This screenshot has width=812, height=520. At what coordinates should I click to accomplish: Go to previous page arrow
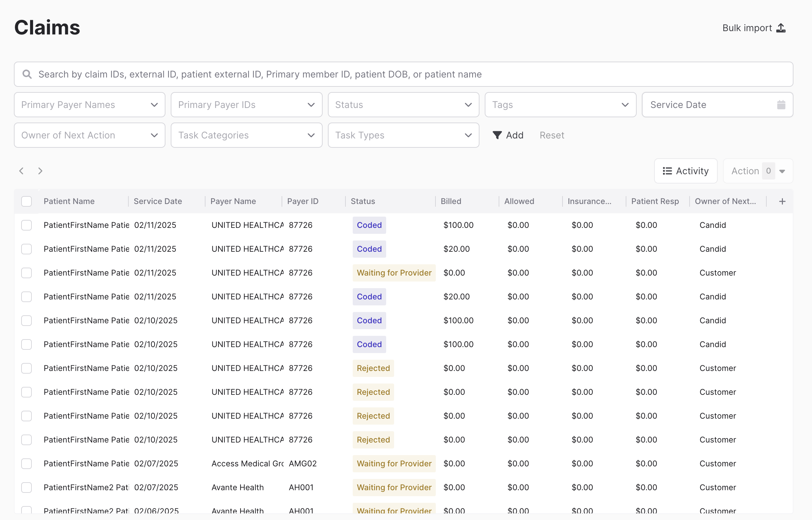pos(22,171)
